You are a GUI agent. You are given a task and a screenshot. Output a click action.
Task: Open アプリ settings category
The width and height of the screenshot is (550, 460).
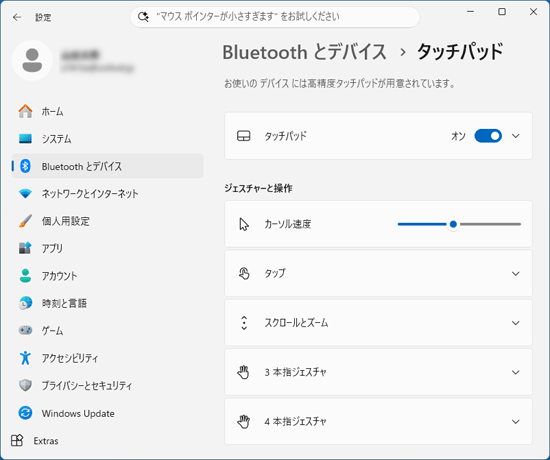tap(108, 248)
